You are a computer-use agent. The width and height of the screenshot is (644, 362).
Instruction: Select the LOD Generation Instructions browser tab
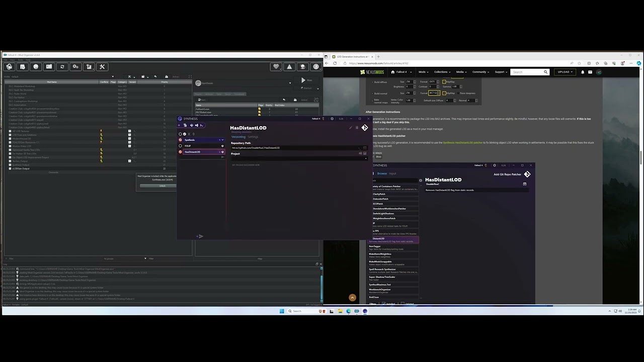pos(352,57)
